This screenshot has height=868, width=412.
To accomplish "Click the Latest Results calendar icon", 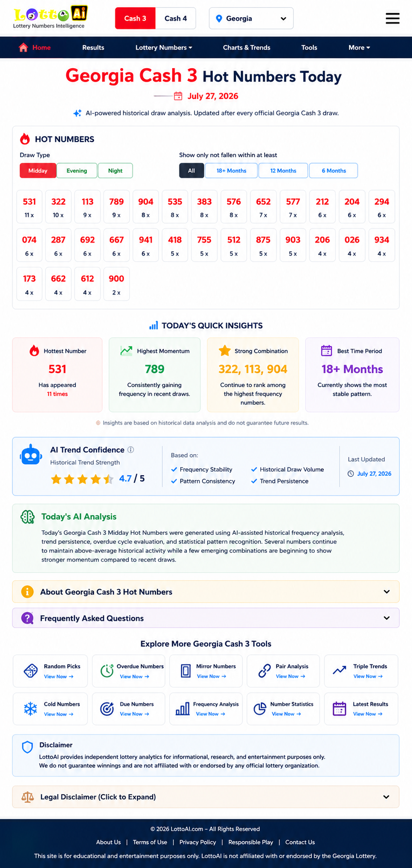I will 340,709.
